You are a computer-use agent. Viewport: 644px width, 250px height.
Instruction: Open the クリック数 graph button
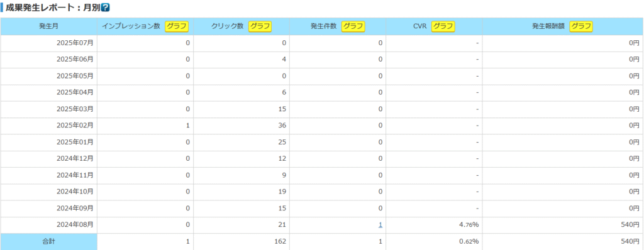[x=260, y=26]
